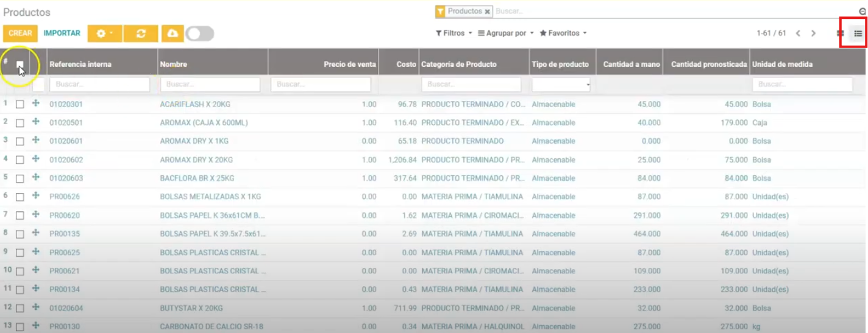This screenshot has height=333, width=868.
Task: Click Referencia interna filter search box
Action: point(99,85)
